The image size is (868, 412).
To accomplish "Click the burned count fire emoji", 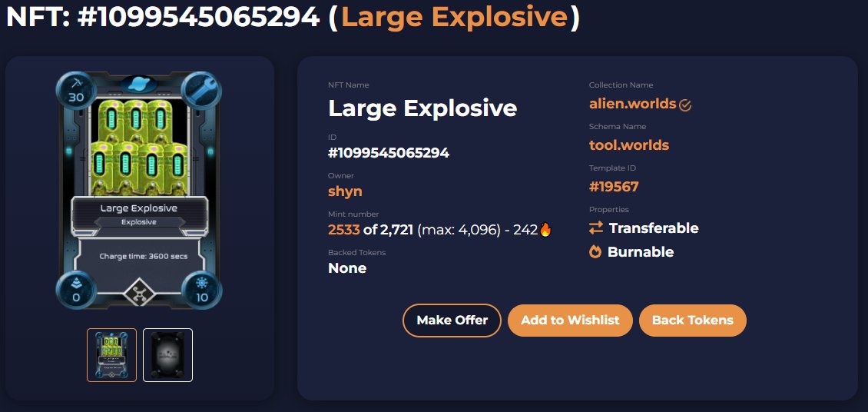I will coord(545,229).
